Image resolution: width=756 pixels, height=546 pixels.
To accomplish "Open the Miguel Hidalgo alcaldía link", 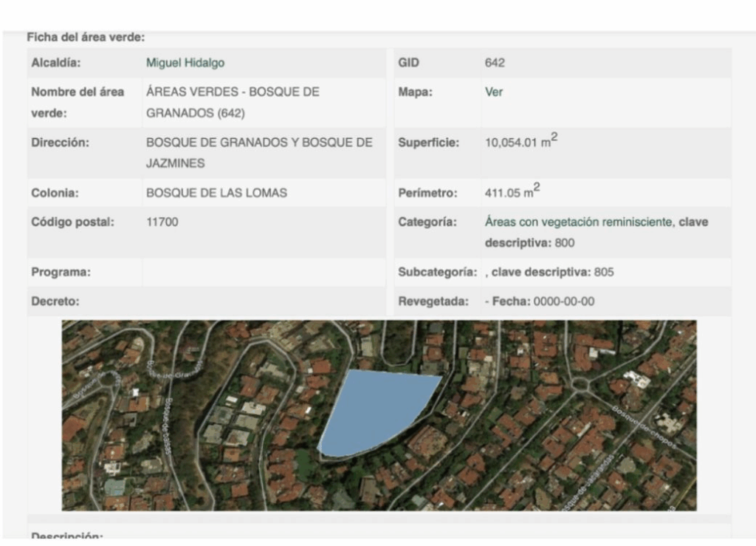I will (185, 64).
